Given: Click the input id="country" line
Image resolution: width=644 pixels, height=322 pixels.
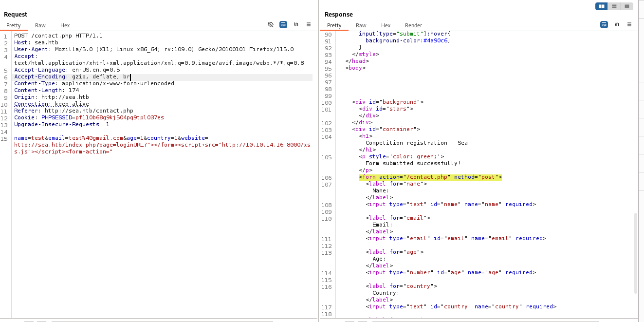Looking at the screenshot, I should (461, 306).
